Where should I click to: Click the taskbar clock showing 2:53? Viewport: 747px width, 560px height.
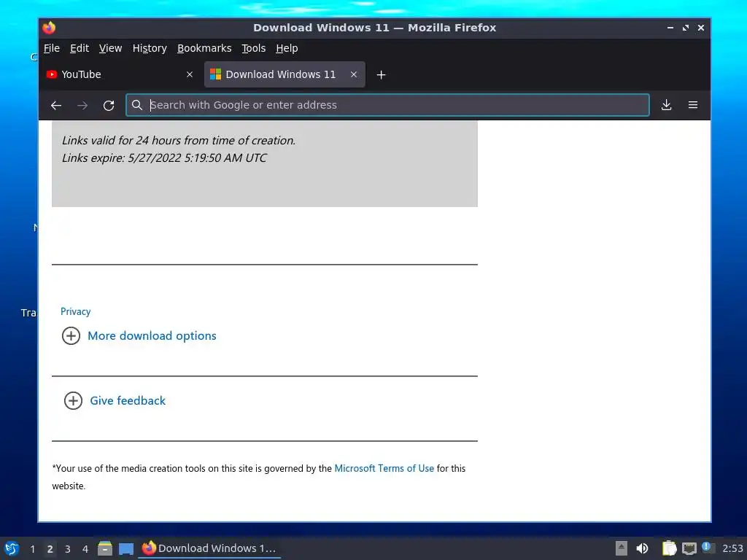(x=732, y=548)
